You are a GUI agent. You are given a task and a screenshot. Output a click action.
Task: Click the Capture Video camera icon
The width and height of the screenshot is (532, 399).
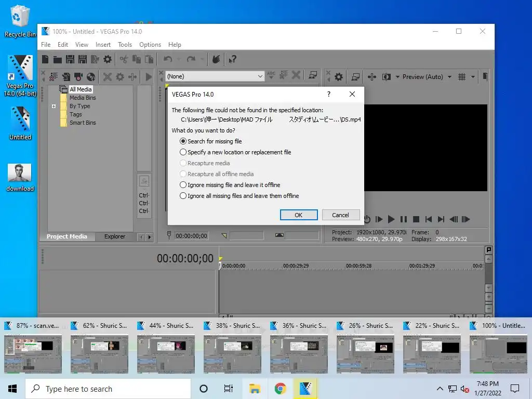(78, 77)
